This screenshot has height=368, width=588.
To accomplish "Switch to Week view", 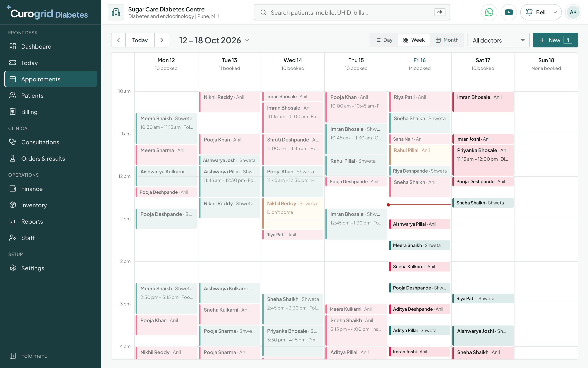I will [414, 40].
